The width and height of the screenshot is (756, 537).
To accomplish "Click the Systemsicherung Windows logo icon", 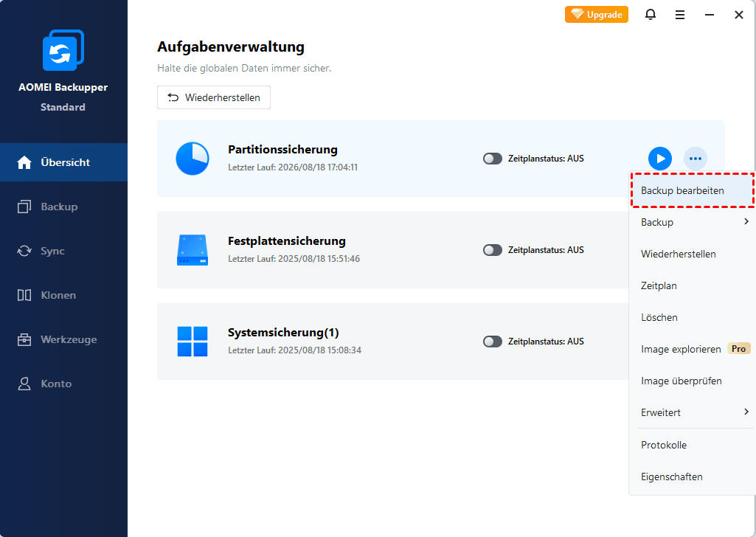I will [x=193, y=342].
